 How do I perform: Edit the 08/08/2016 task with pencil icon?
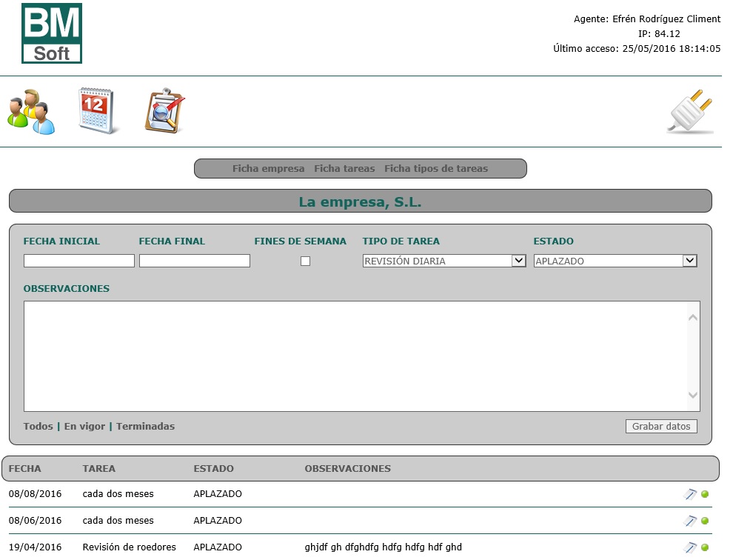pos(690,494)
